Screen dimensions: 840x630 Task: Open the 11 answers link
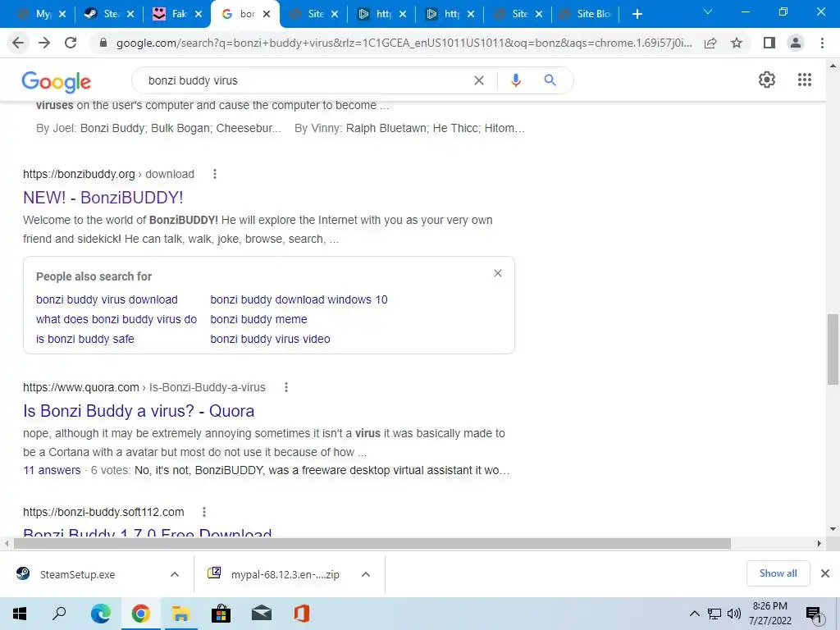tap(52, 470)
